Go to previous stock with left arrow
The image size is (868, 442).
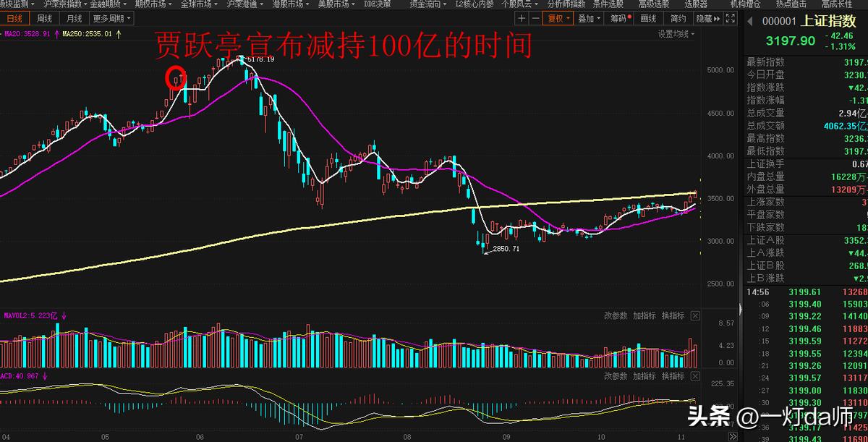[749, 22]
